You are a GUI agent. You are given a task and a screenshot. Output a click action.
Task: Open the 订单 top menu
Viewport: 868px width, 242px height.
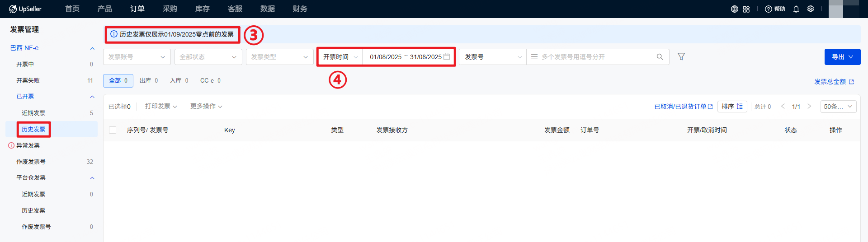click(x=137, y=9)
